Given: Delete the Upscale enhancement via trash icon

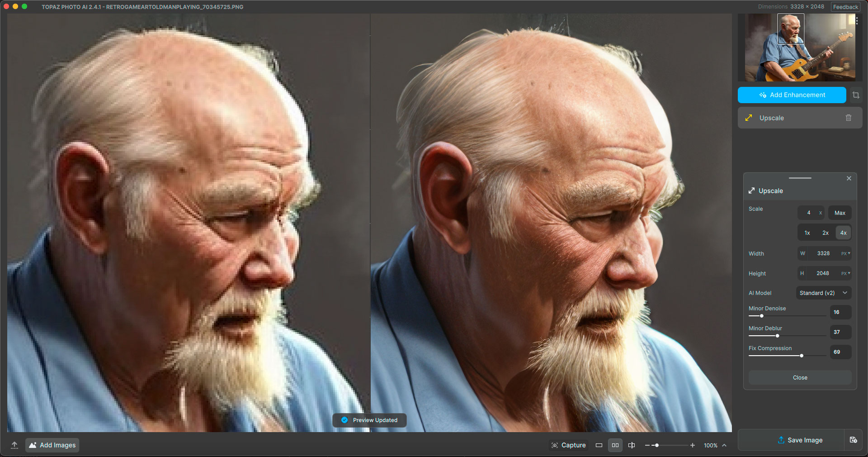Looking at the screenshot, I should tap(849, 118).
